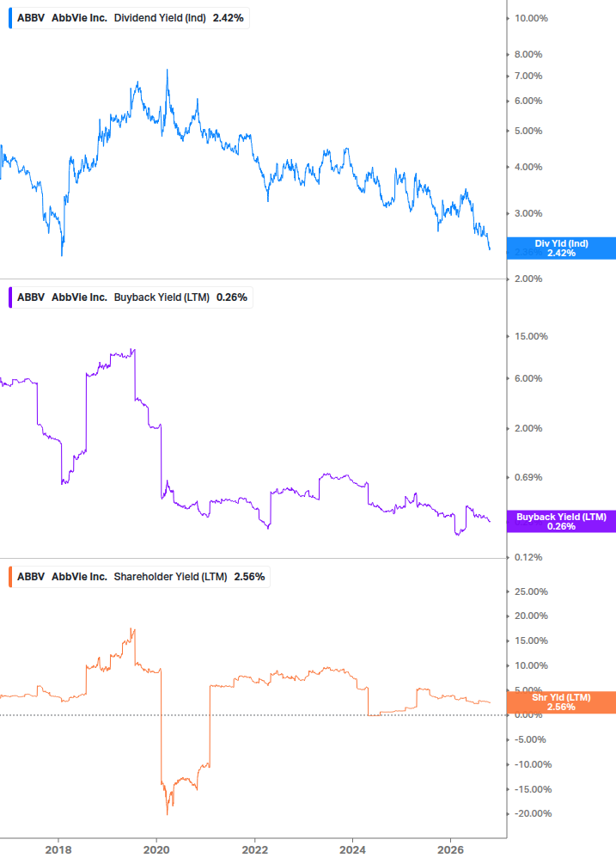The width and height of the screenshot is (616, 864).
Task: Click the purple color bar of Buyback Yield legend
Action: [x=10, y=297]
